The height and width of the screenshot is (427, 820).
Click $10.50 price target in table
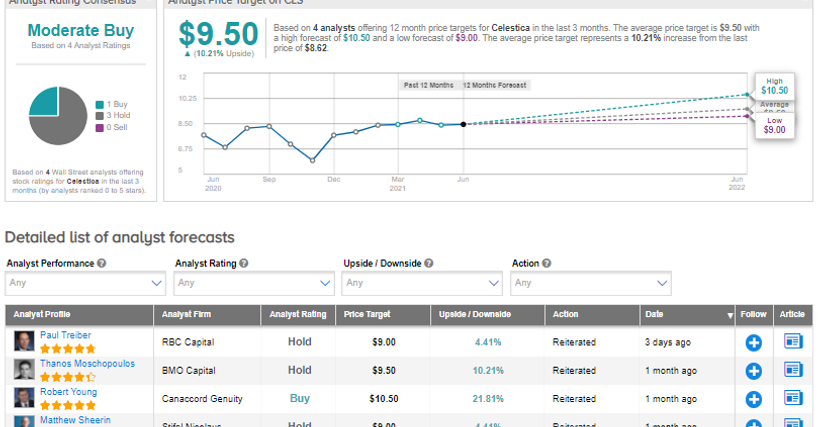[x=384, y=399]
